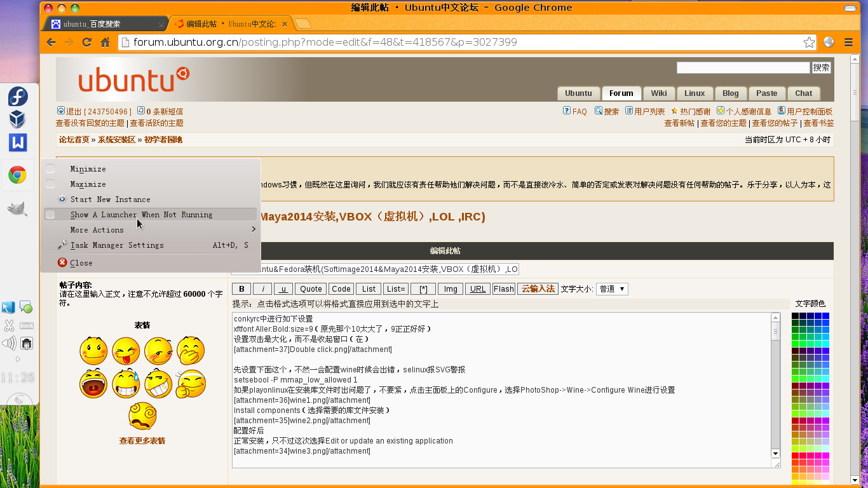Image resolution: width=868 pixels, height=488 pixels.
Task: Insert the sweating laugh smiley emoticon
Action: pyautogui.click(x=126, y=383)
